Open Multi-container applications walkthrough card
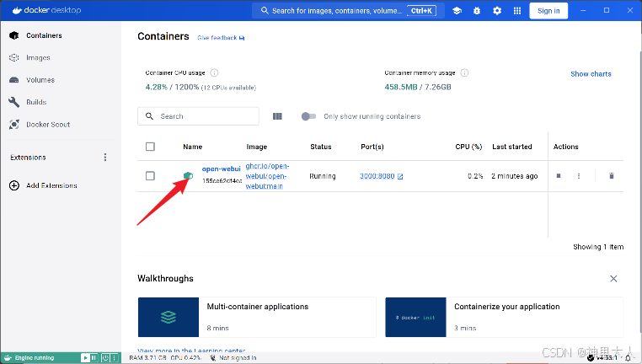 coord(257,318)
